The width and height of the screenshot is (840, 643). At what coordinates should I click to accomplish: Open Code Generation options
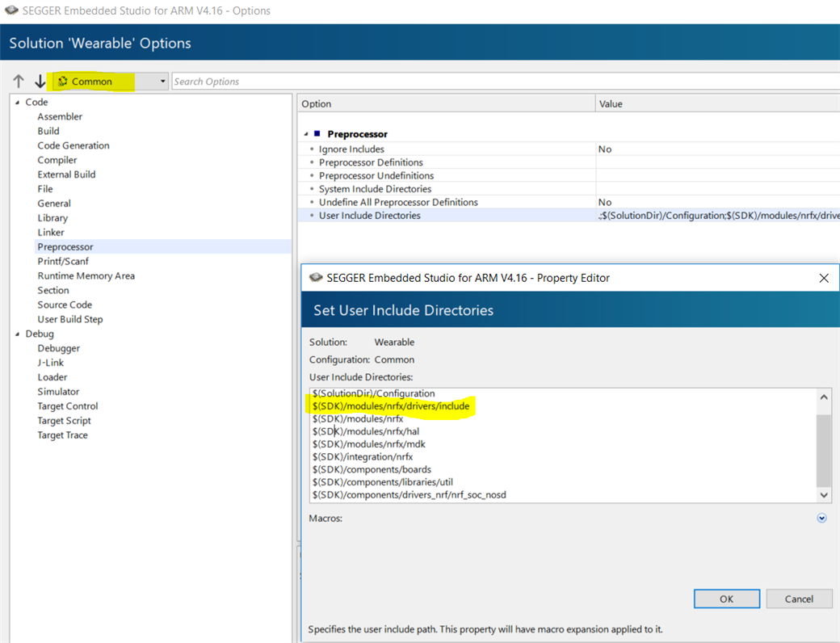coord(73,145)
